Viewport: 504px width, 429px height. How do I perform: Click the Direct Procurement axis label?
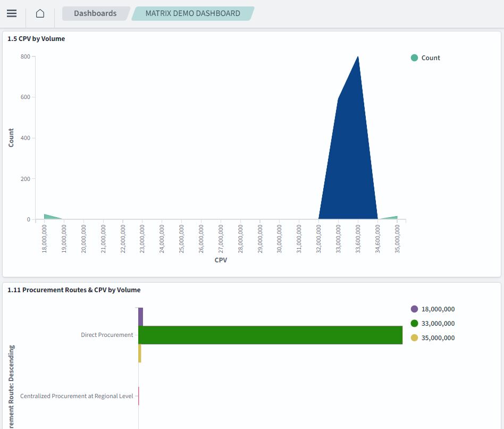107,335
